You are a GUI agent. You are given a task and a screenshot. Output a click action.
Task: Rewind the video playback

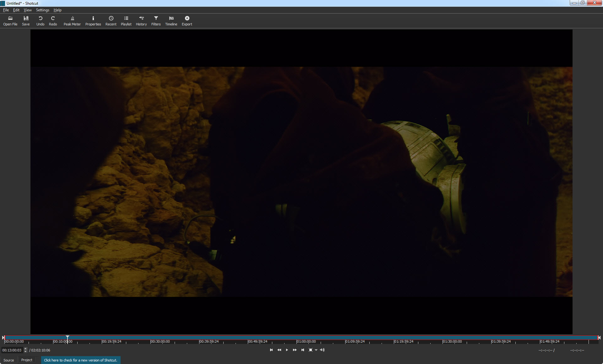pyautogui.click(x=279, y=350)
